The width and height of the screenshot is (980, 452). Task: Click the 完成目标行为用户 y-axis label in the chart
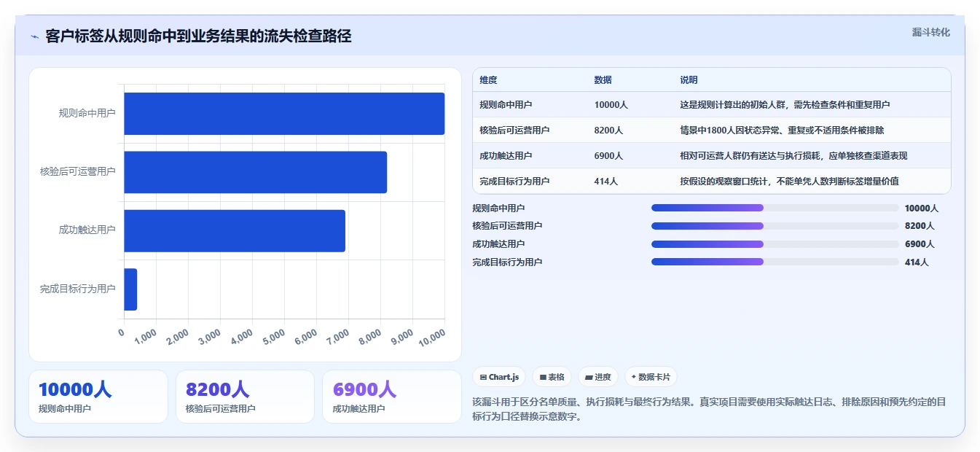[78, 289]
